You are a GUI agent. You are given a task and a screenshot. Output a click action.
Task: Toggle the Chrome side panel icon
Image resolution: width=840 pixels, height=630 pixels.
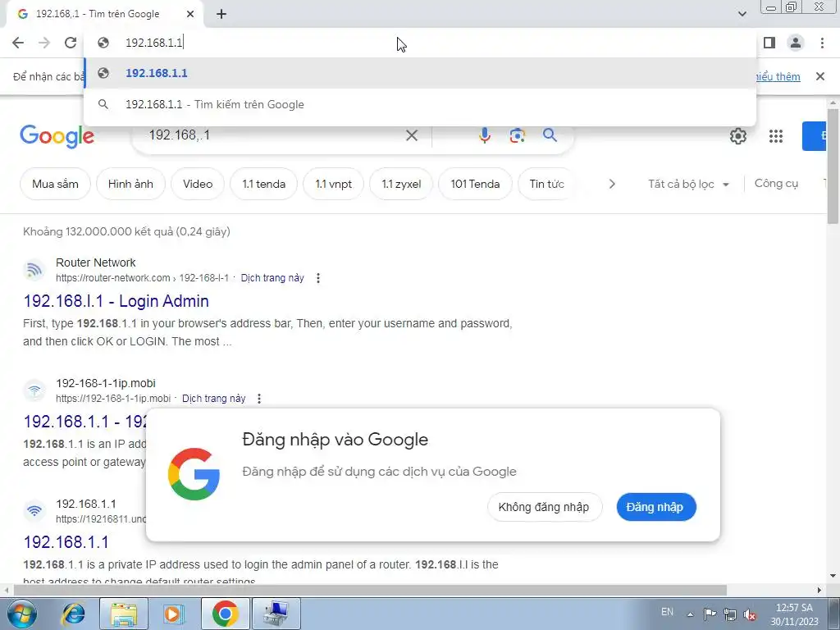pyautogui.click(x=769, y=43)
